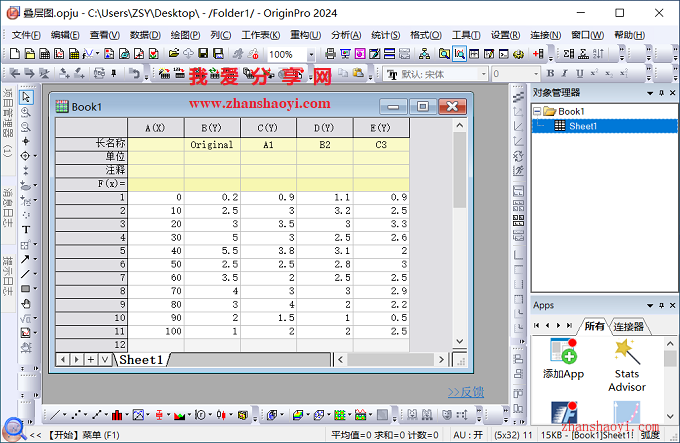Image resolution: width=680 pixels, height=443 pixels.
Task: Open the 统计(S) menu
Action: (386, 35)
